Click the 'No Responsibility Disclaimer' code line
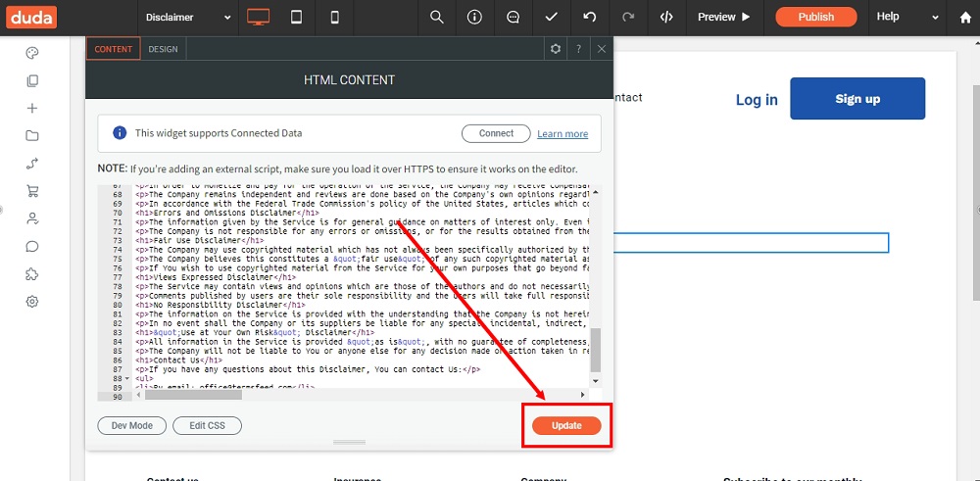This screenshot has height=481, width=980. 219,305
